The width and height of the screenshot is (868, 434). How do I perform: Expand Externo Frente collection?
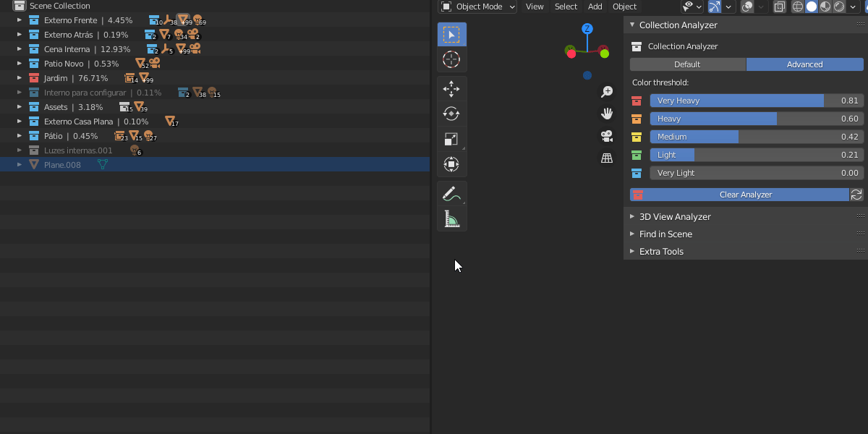[x=20, y=20]
